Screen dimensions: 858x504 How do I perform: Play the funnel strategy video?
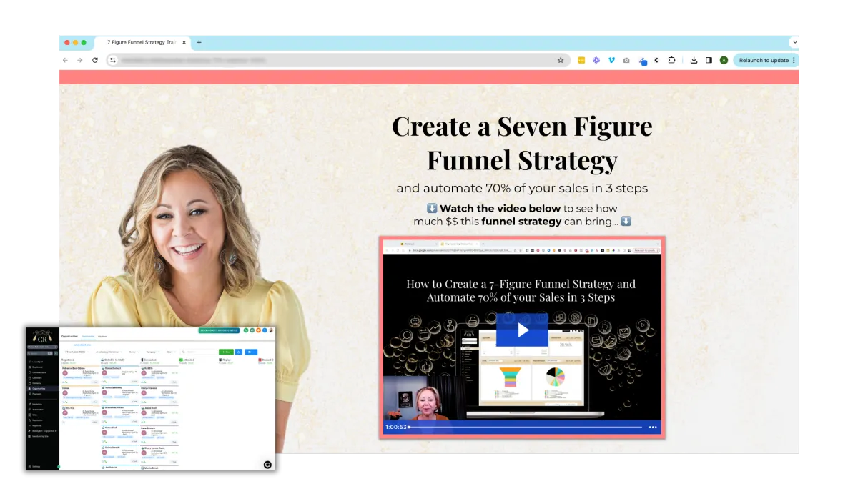(x=523, y=330)
